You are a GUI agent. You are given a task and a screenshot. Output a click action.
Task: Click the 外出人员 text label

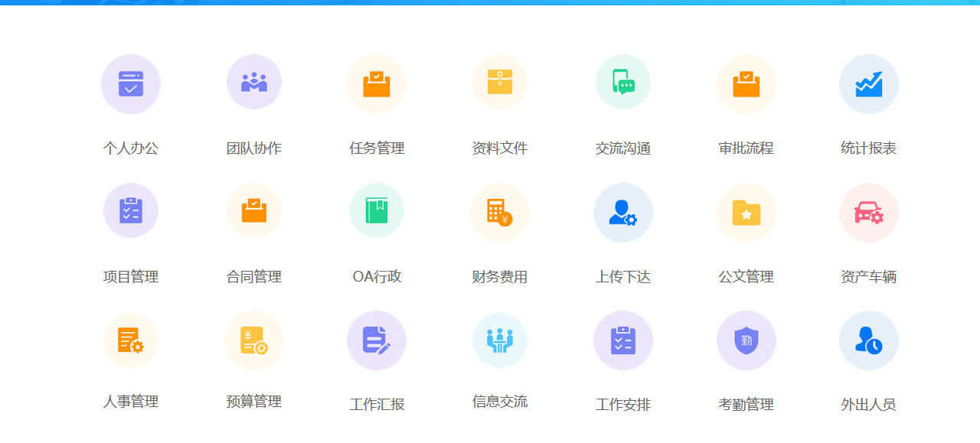869,405
